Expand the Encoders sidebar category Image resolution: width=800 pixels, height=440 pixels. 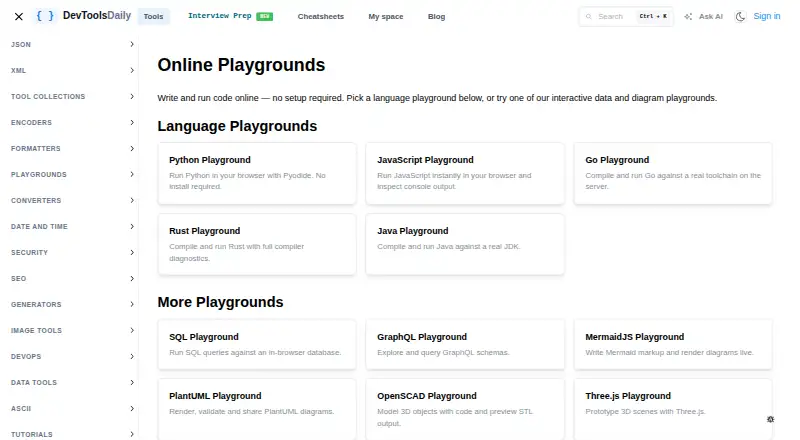[x=72, y=123]
